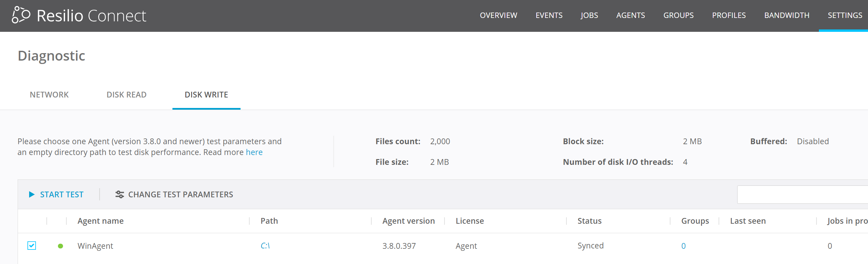Click the Resilio Connect logo icon
This screenshot has width=868, height=264.
(21, 15)
